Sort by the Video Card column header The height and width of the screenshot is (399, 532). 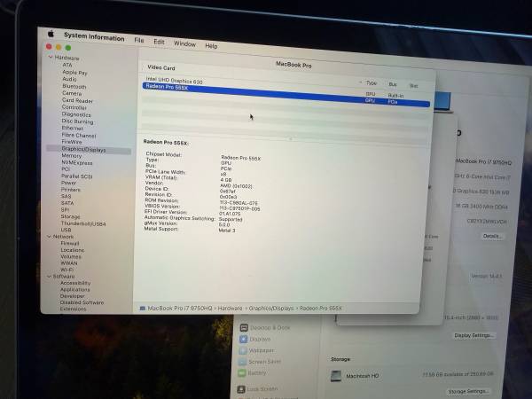point(161,67)
